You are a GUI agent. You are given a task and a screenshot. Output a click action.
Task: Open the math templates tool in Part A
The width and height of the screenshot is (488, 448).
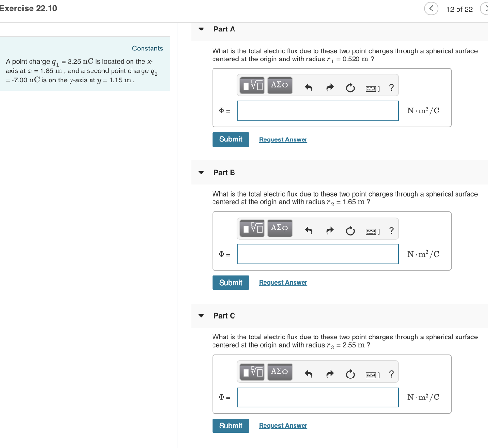pos(252,86)
